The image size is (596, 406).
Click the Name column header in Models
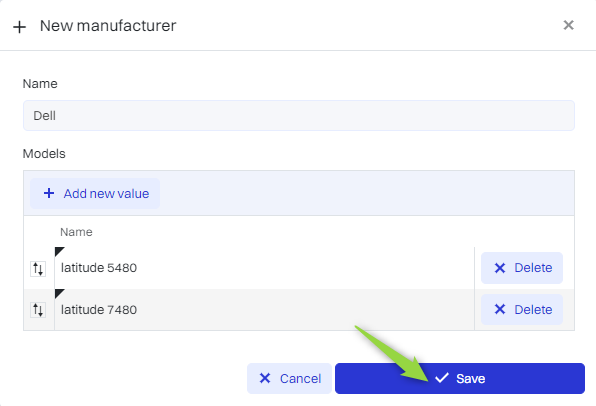pyautogui.click(x=76, y=232)
